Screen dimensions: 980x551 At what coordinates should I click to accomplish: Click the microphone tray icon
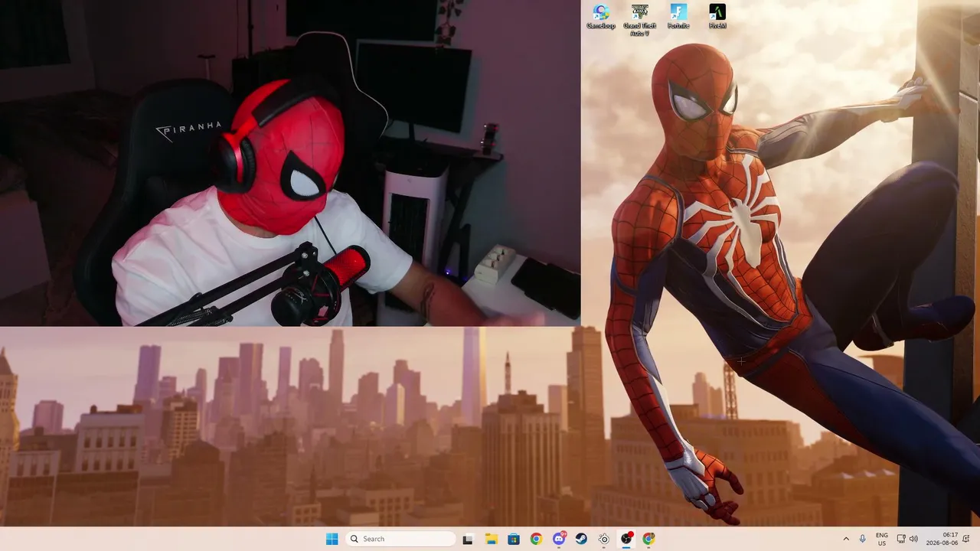[x=863, y=539]
